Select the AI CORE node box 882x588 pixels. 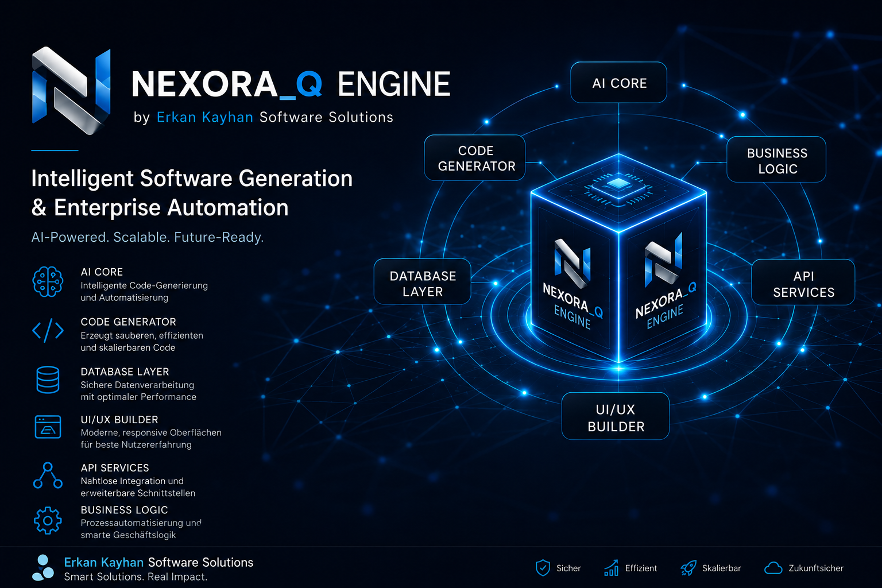(618, 83)
